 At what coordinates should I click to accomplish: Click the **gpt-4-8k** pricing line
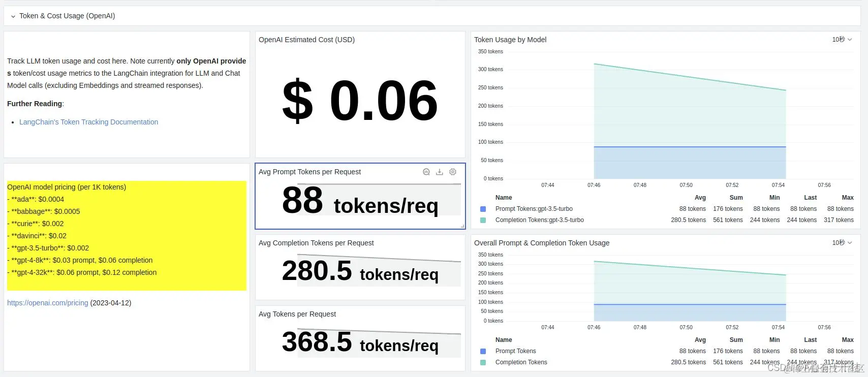coord(80,260)
